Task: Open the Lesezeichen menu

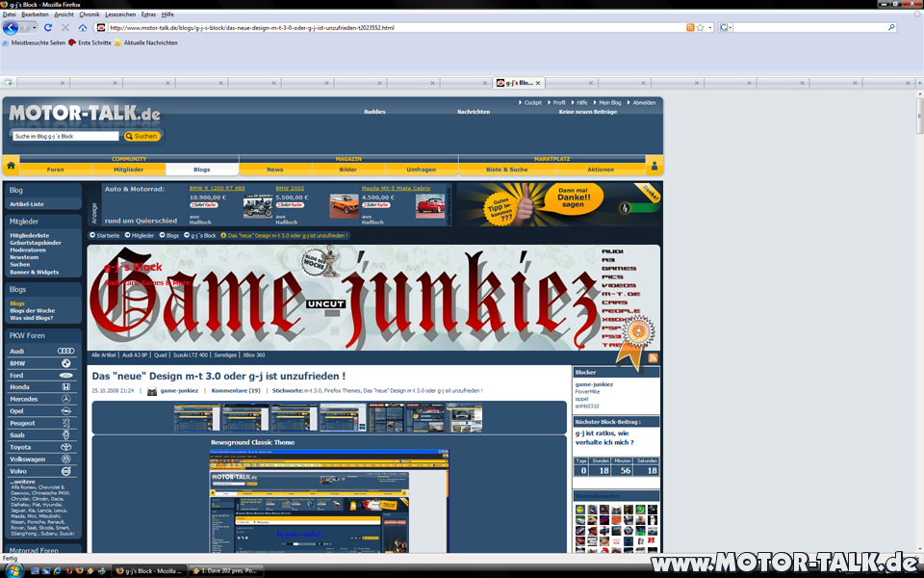Action: pos(120,14)
